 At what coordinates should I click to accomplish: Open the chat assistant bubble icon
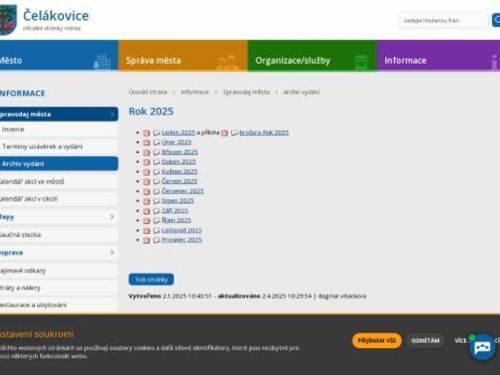(x=482, y=348)
